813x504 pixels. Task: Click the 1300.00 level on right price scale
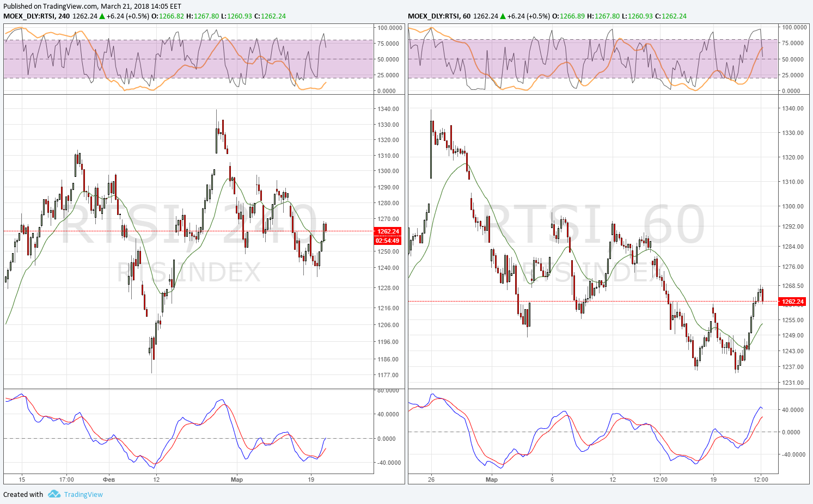[x=793, y=206]
